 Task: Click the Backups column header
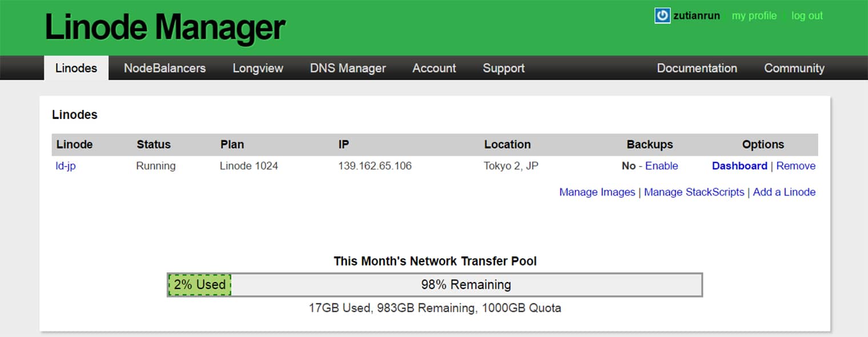pos(650,145)
